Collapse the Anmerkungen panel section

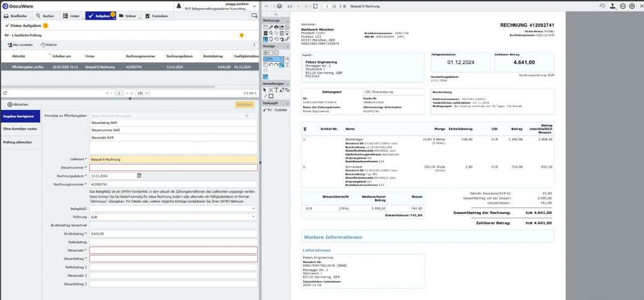click(287, 84)
